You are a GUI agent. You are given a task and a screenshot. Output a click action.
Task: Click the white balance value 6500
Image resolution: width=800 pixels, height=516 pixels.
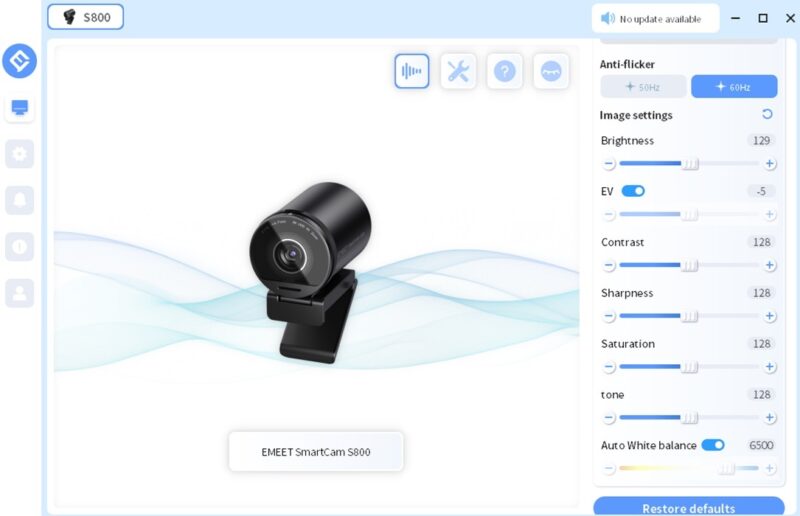[x=761, y=445]
